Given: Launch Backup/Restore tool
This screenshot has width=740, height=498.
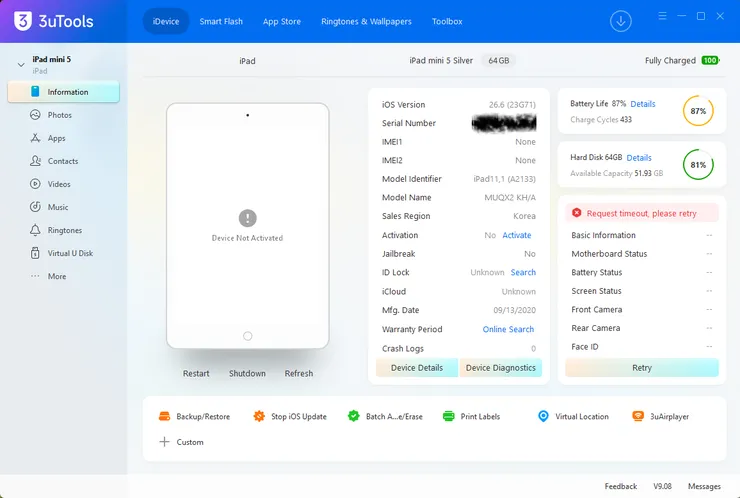Looking at the screenshot, I should tap(194, 416).
